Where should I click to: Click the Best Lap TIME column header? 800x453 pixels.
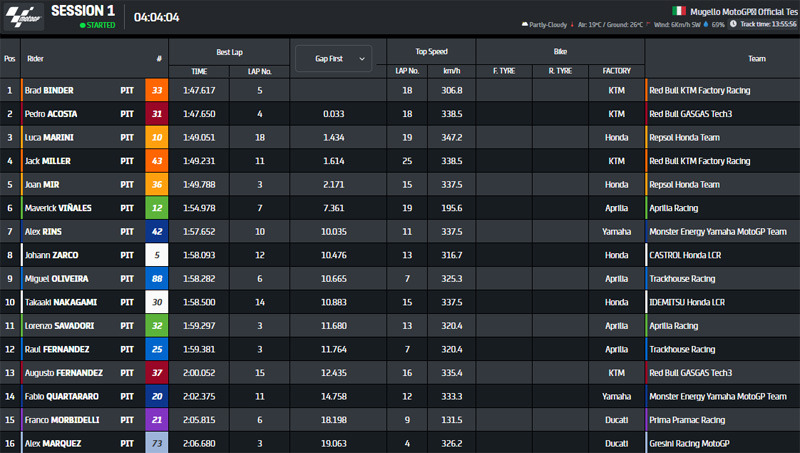(198, 72)
